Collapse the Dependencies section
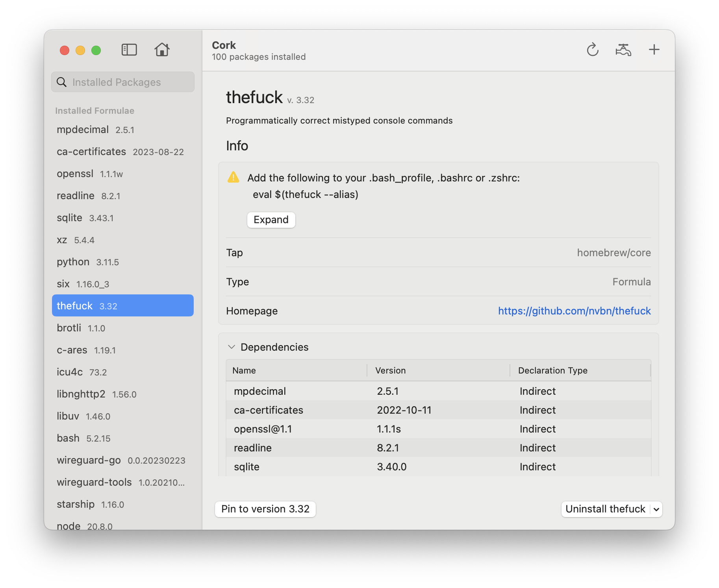 [x=232, y=347]
